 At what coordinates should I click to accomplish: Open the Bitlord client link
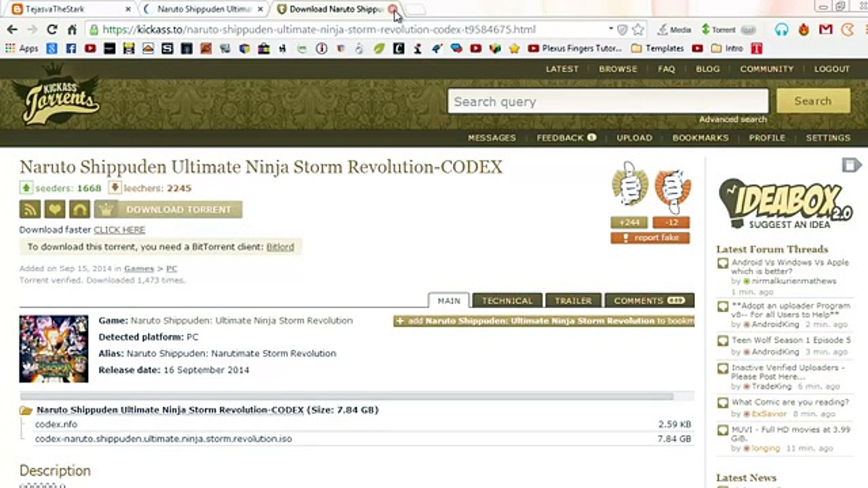pos(280,247)
